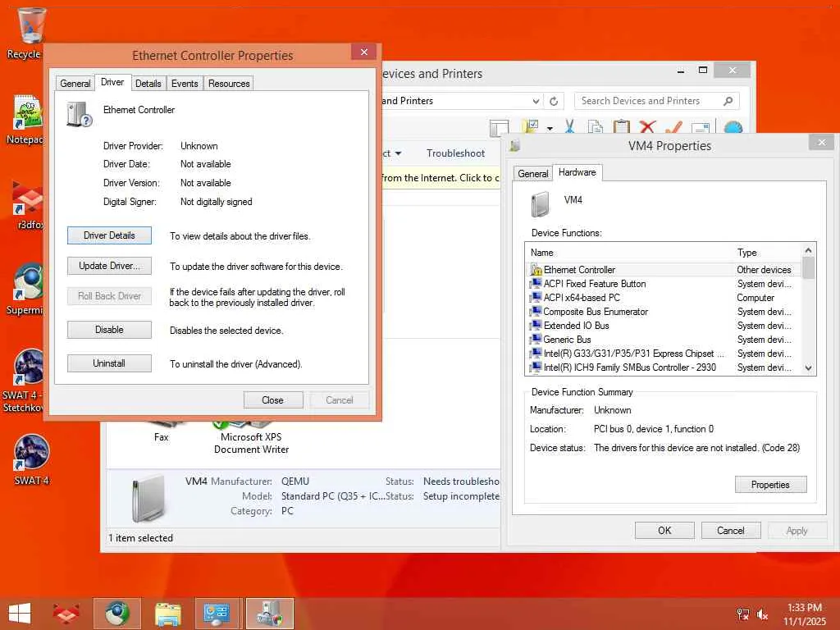This screenshot has height=630, width=840.
Task: Click the VM4 computer icon in Hardware tab
Action: click(x=541, y=204)
